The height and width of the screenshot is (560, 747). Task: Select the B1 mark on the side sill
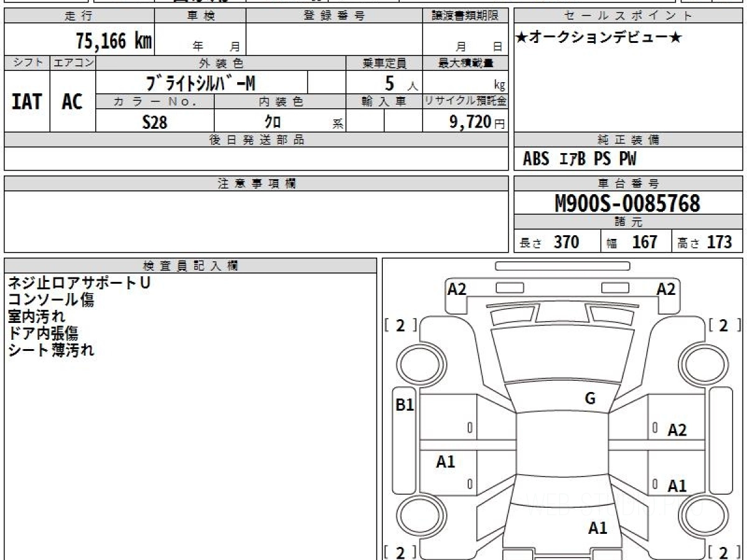[x=405, y=405]
